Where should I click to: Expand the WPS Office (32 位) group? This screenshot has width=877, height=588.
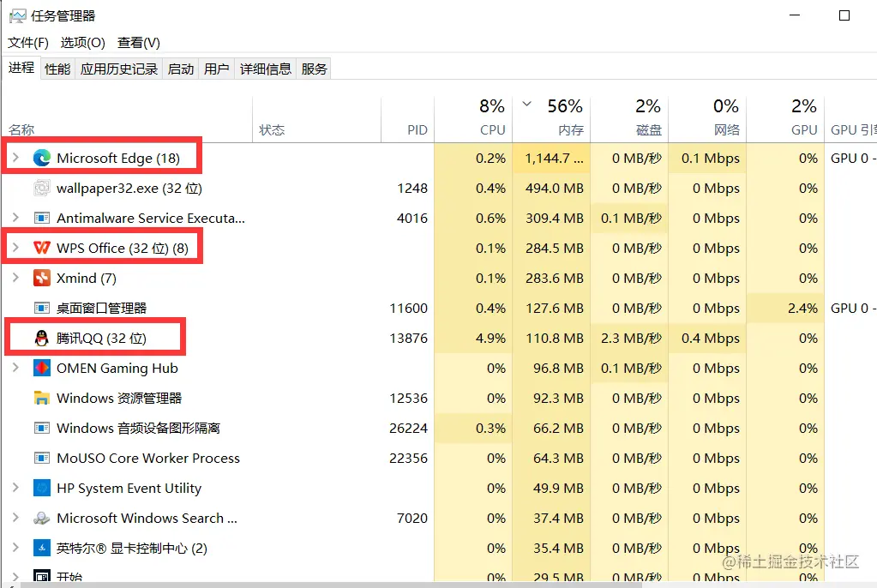pyautogui.click(x=15, y=247)
